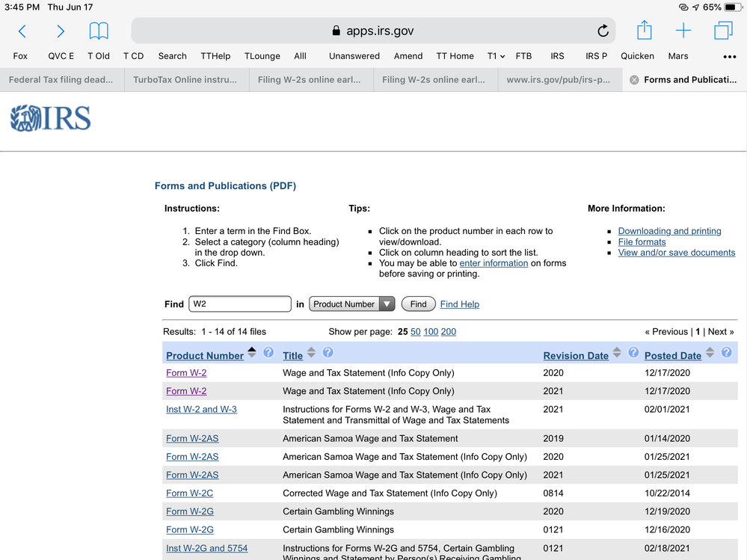Reload the page with refresh icon
Viewport: 747px width, 560px height.
pyautogui.click(x=603, y=31)
